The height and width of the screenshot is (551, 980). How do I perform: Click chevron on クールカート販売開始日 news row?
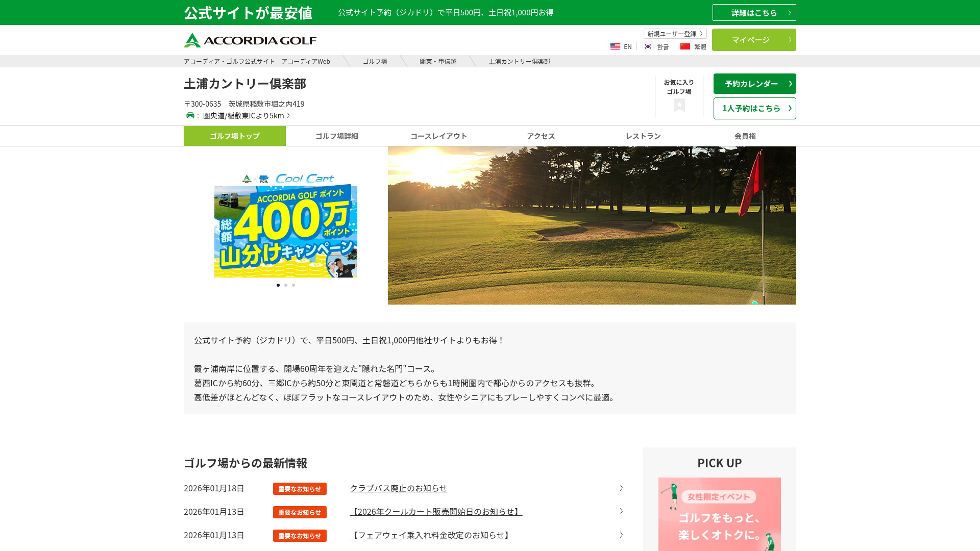(621, 511)
